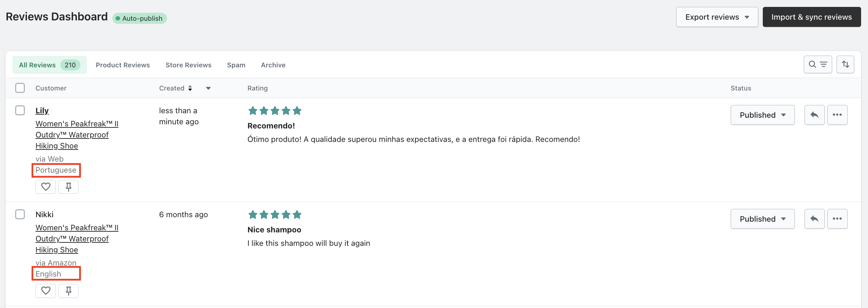The image size is (868, 308).
Task: Expand Nikki's review Published status dropdown
Action: point(762,219)
